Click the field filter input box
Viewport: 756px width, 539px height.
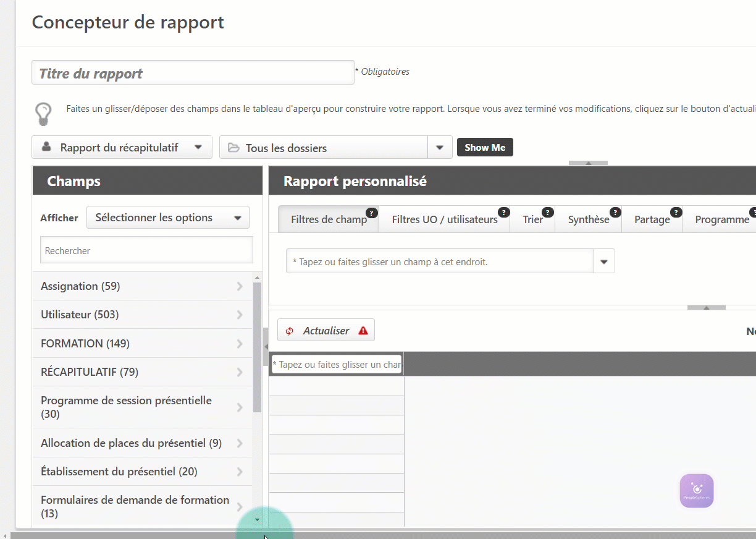(440, 261)
